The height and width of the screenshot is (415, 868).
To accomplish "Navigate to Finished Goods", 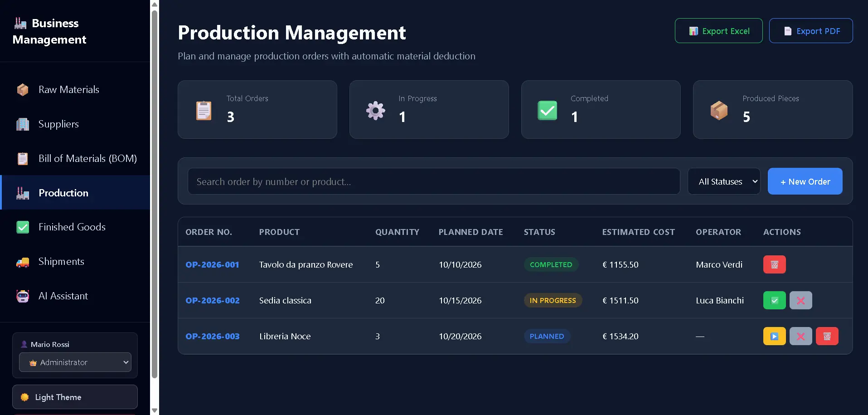I will coord(75,227).
